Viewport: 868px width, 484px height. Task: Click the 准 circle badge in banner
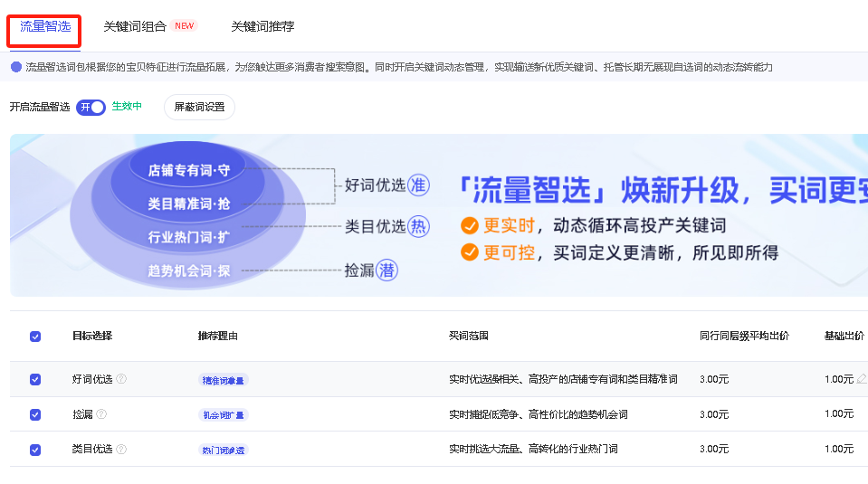pos(418,185)
